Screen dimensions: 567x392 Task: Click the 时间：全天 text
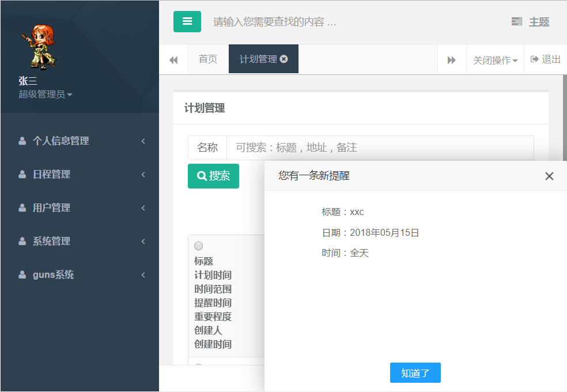tap(345, 252)
